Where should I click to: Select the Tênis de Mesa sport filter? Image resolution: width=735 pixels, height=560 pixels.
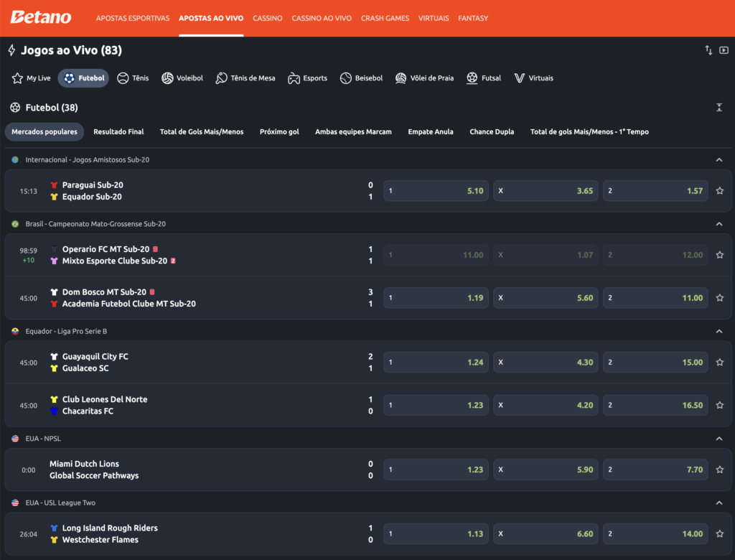[245, 78]
